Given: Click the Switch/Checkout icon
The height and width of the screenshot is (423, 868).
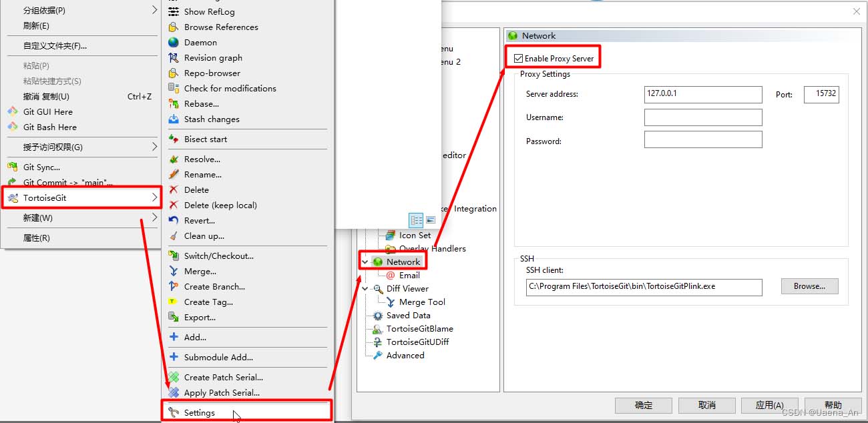Looking at the screenshot, I should tap(174, 256).
